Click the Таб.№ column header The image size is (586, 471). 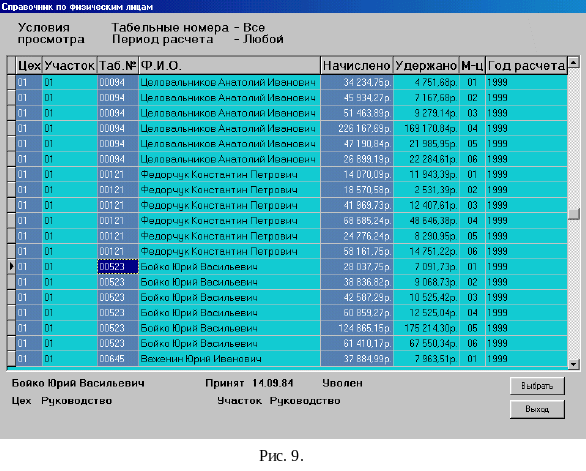point(118,66)
